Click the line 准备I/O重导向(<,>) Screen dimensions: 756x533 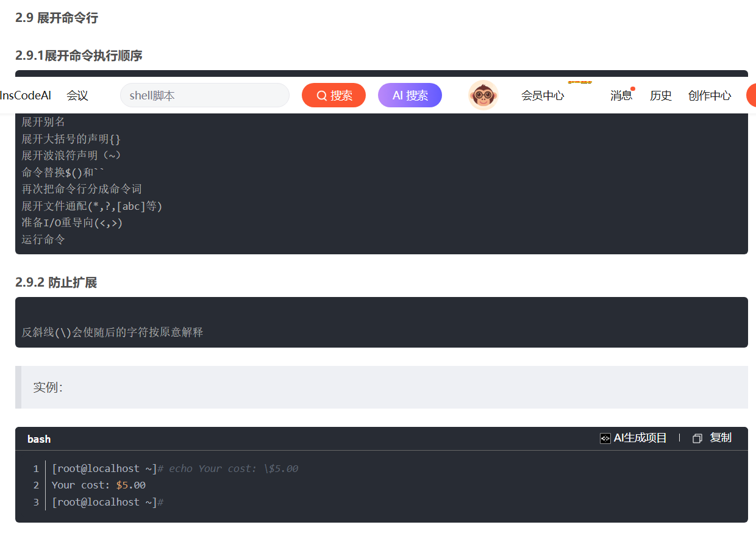(x=72, y=223)
